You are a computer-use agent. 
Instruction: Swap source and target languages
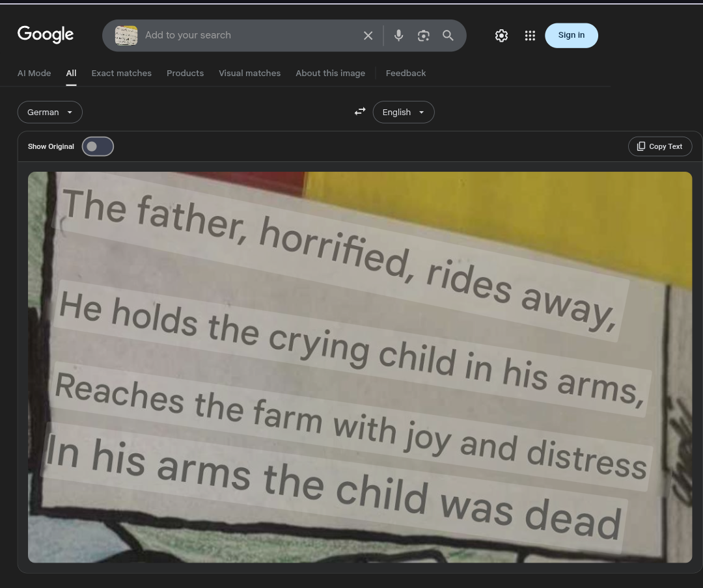[360, 111]
